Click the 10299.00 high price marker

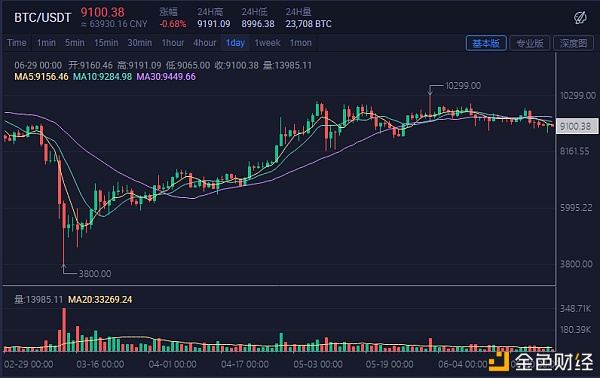(x=463, y=86)
